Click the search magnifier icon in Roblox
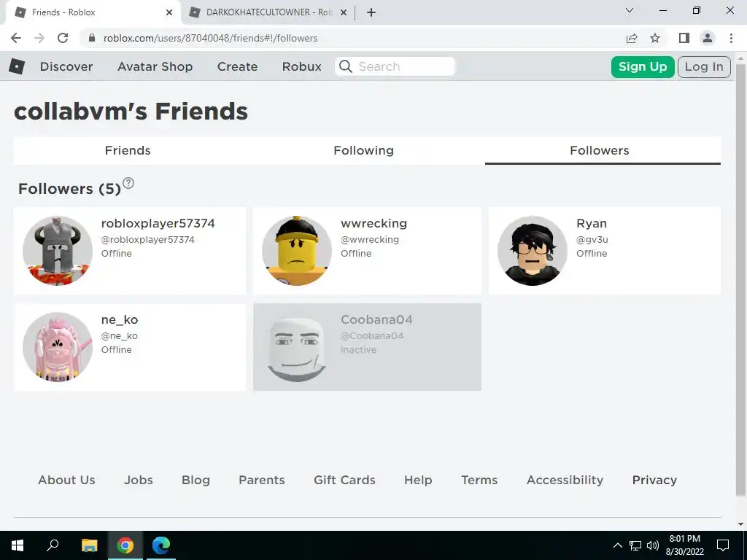The width and height of the screenshot is (747, 560). click(346, 66)
